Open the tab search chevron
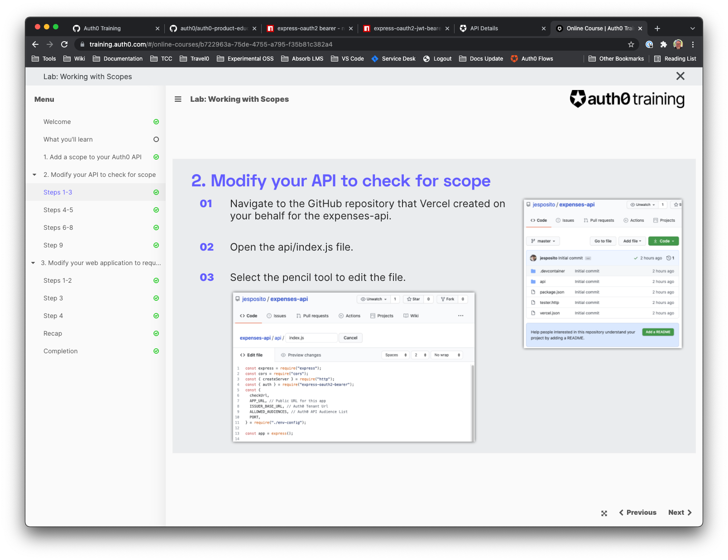This screenshot has height=560, width=728. click(692, 28)
